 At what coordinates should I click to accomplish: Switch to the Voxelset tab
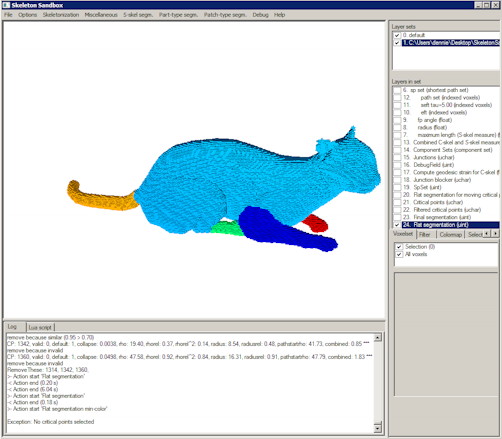coord(403,234)
